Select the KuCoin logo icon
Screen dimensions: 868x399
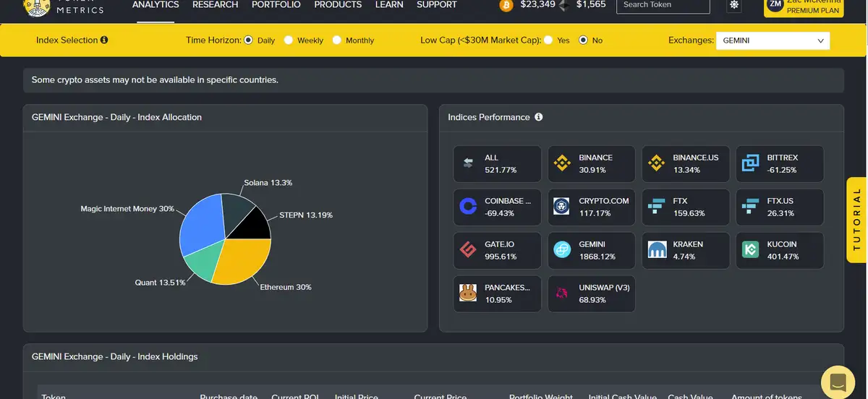[x=750, y=250]
